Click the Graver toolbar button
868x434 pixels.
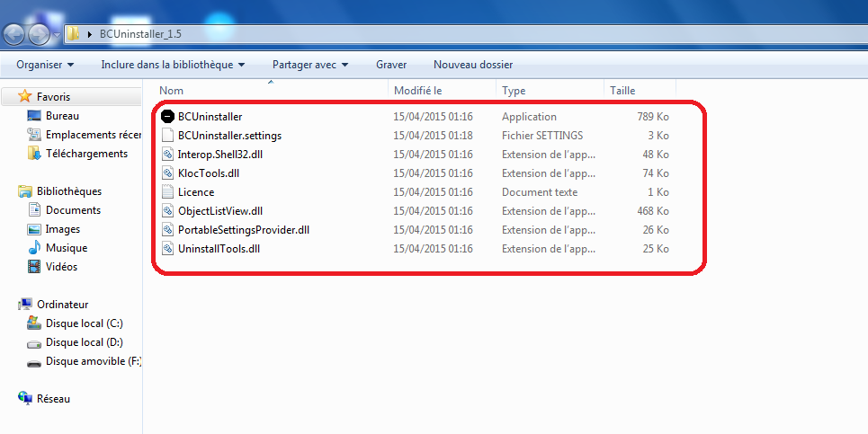(391, 65)
